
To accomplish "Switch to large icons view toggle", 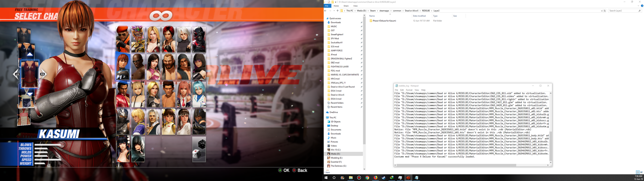I will 641,172.
